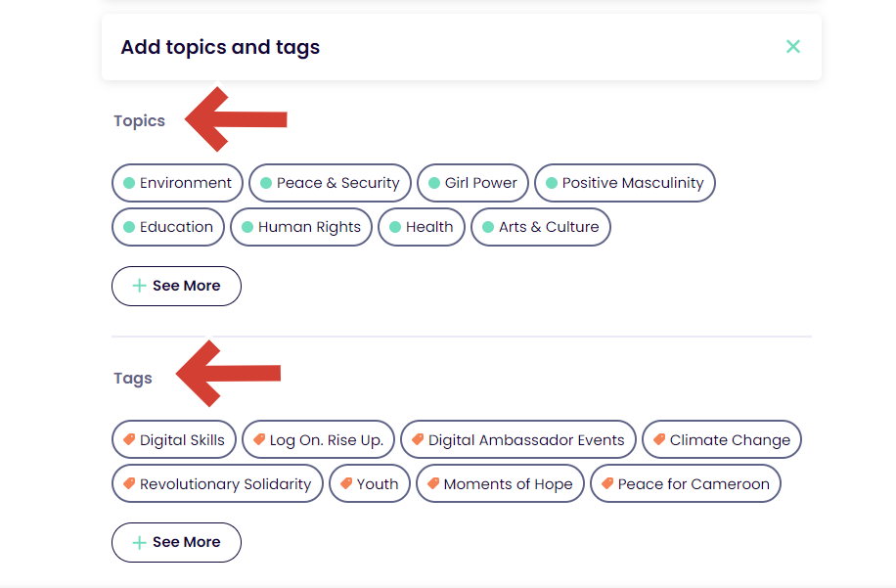Select the Moments of Hope tag
The width and height of the screenshot is (896, 588).
pos(500,484)
